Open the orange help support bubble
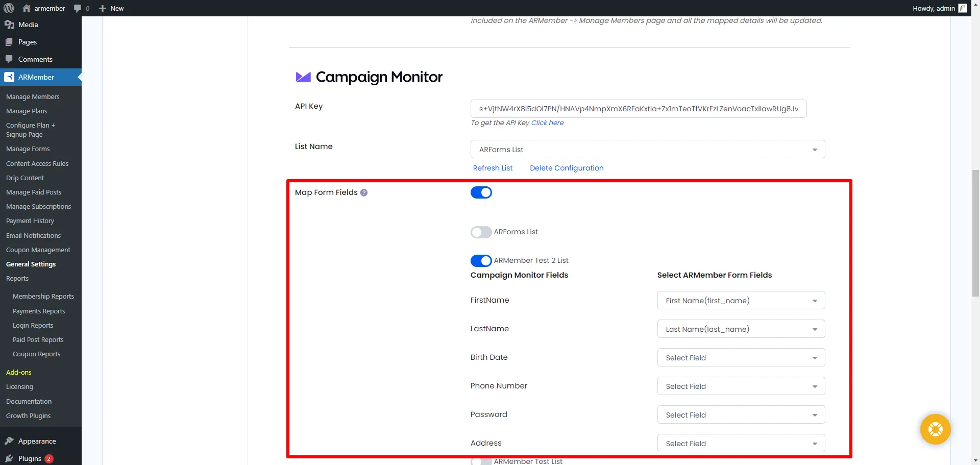 pos(935,429)
